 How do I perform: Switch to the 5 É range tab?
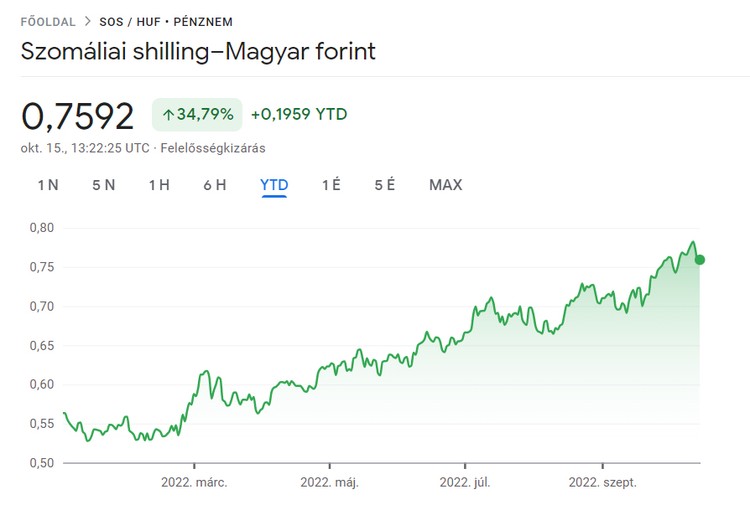click(x=385, y=185)
